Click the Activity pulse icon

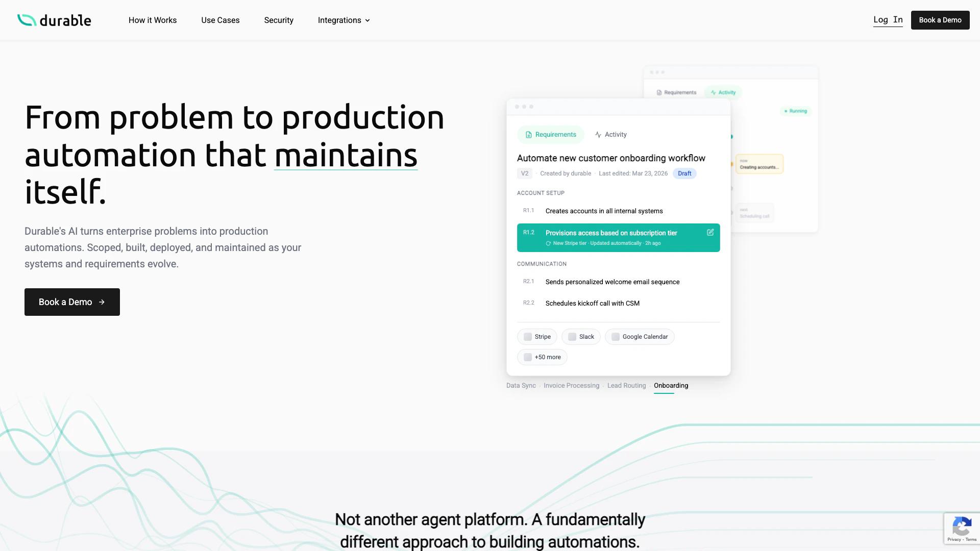(x=598, y=135)
